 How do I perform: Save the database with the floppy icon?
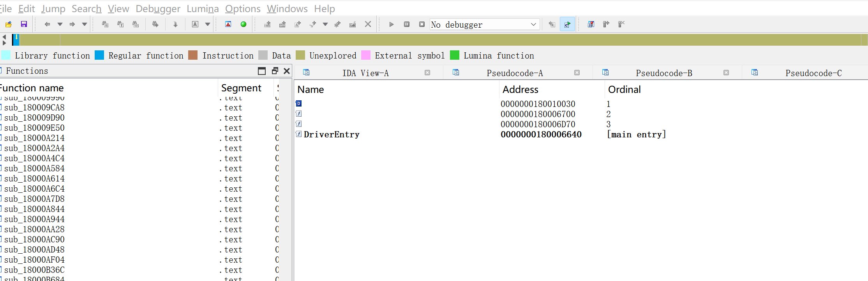pos(24,24)
